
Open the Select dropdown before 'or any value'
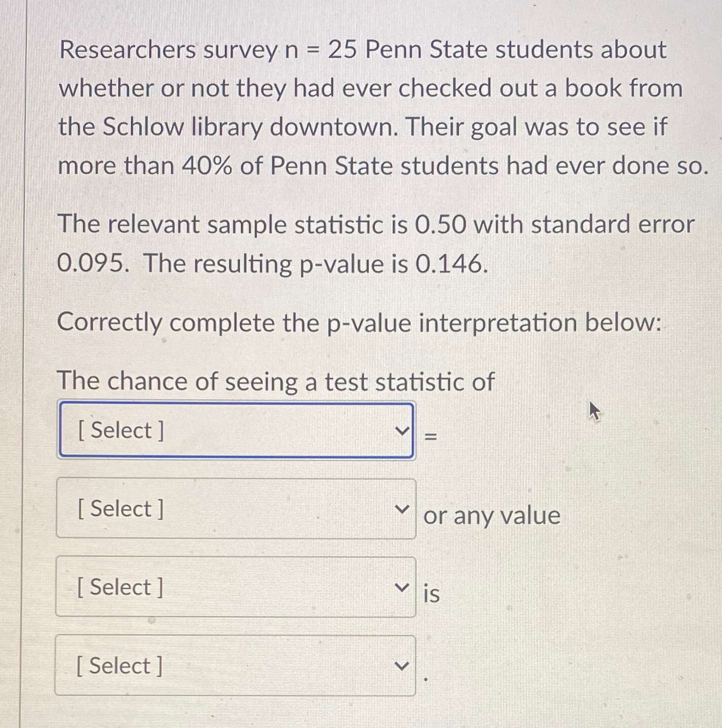point(235,509)
